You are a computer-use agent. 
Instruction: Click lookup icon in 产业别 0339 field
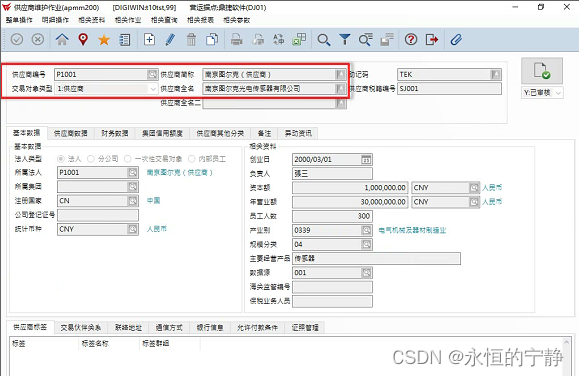(366, 230)
